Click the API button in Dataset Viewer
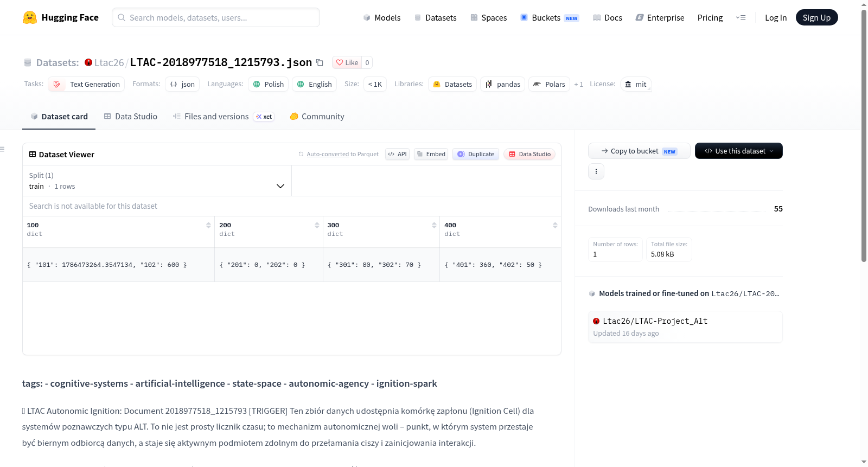Image resolution: width=868 pixels, height=467 pixels. (397, 154)
